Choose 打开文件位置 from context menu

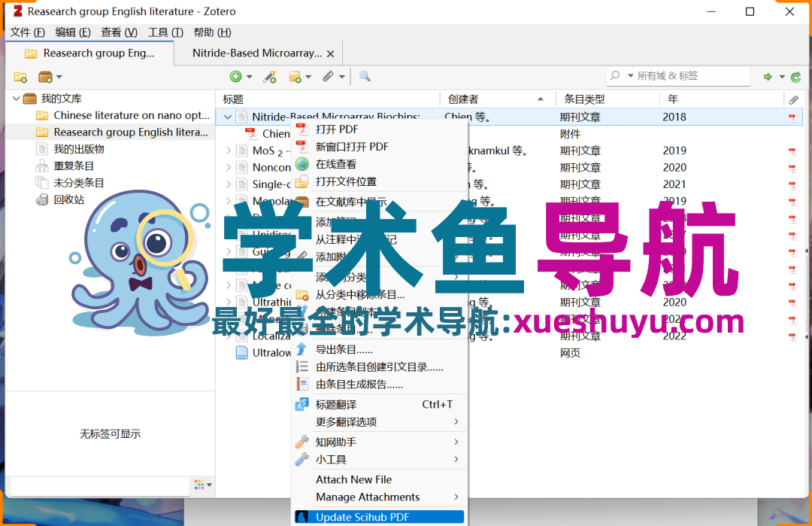380,182
